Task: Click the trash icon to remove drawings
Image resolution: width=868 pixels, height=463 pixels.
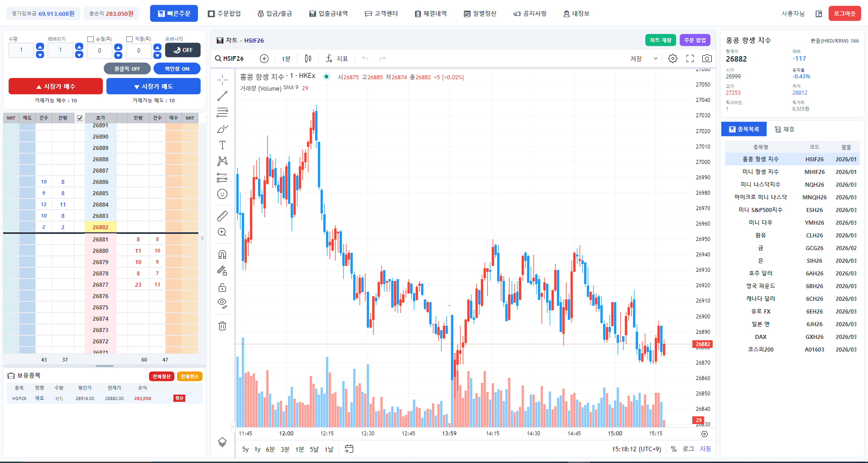Action: pos(222,326)
